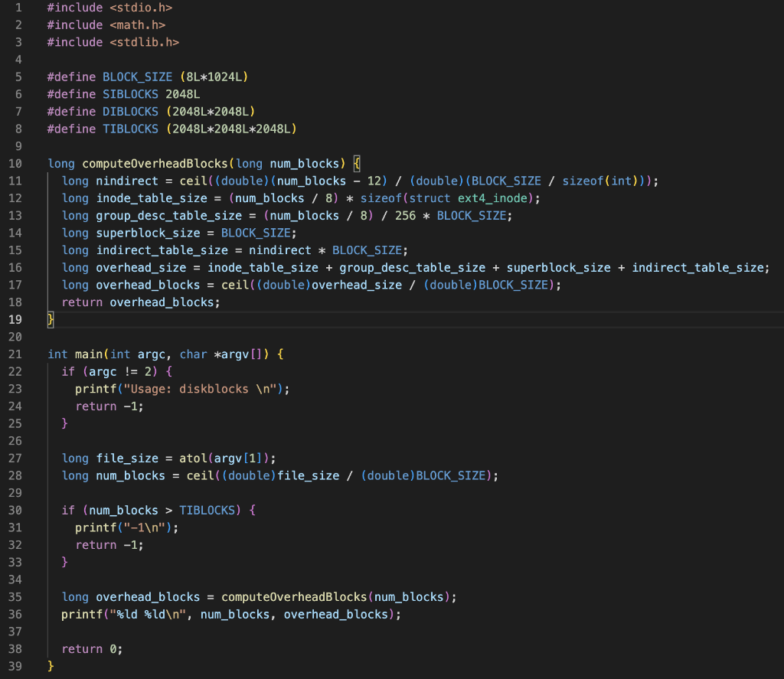This screenshot has width=784, height=679.
Task: Click computeOverheadBlocks in its function definition
Action: [x=155, y=164]
